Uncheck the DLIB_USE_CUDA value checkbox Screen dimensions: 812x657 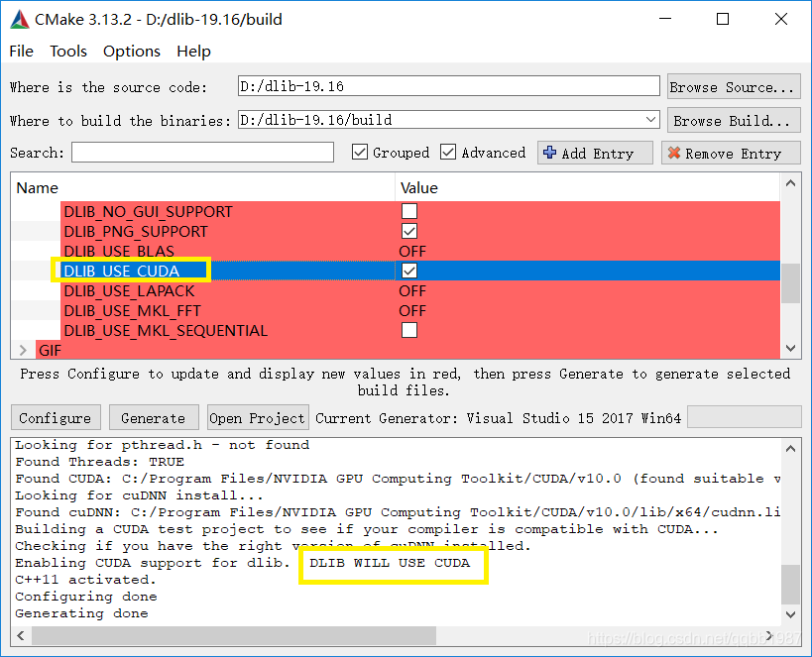point(410,271)
